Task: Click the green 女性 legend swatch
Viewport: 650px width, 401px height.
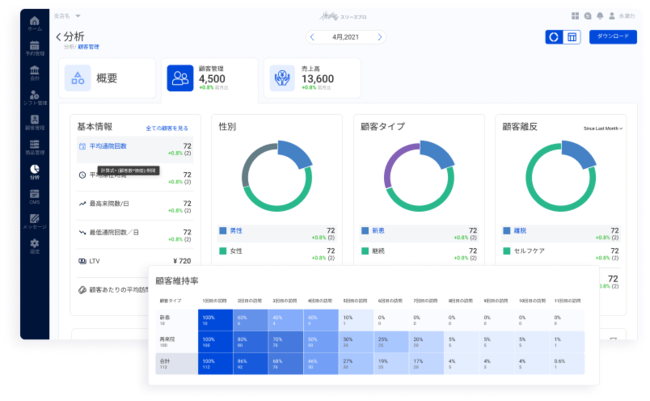Action: (223, 251)
